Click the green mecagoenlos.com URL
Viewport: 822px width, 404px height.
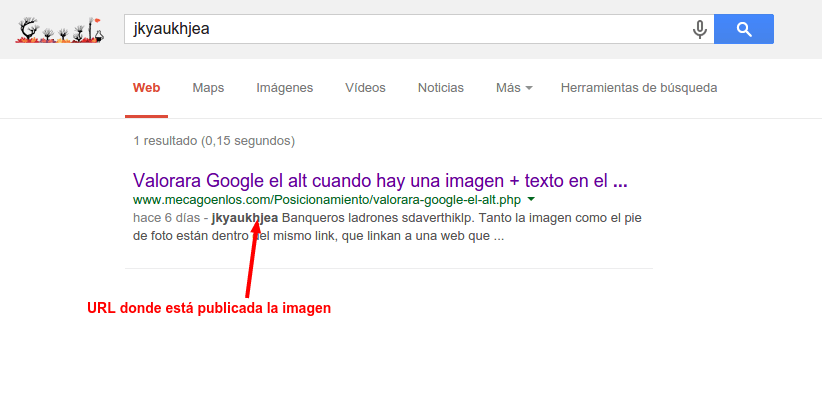327,200
